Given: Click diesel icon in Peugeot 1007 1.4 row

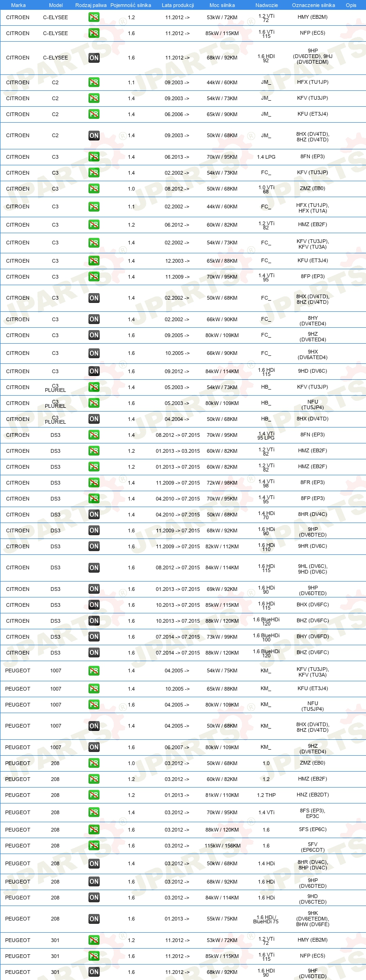Looking at the screenshot, I should 94,726.
